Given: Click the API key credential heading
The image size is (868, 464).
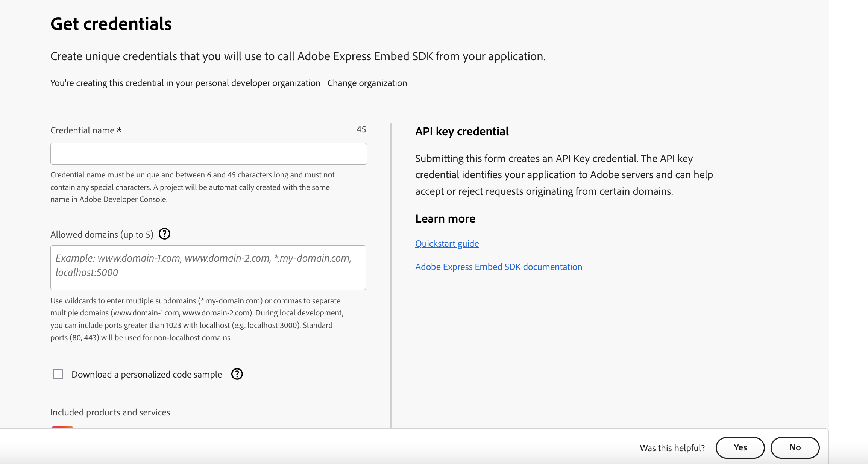Looking at the screenshot, I should point(462,131).
